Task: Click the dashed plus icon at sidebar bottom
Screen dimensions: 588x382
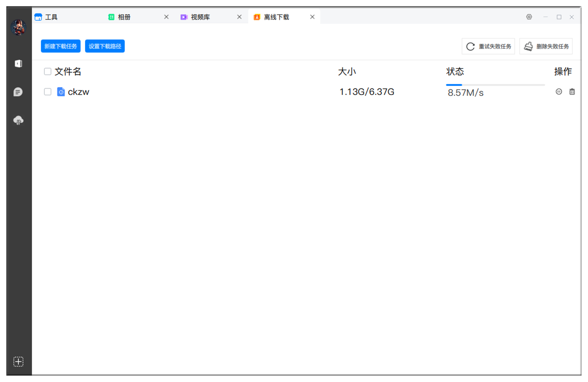Action: click(x=18, y=361)
